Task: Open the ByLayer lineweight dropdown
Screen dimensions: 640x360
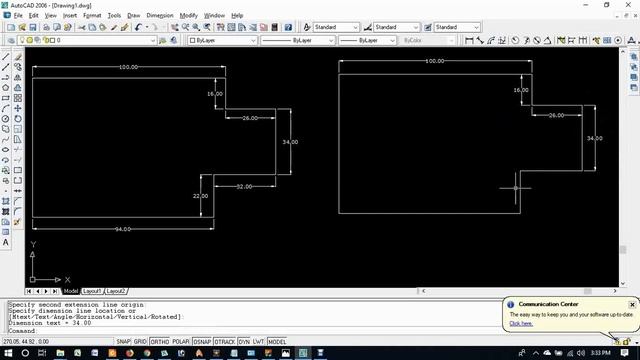Action: 367,40
